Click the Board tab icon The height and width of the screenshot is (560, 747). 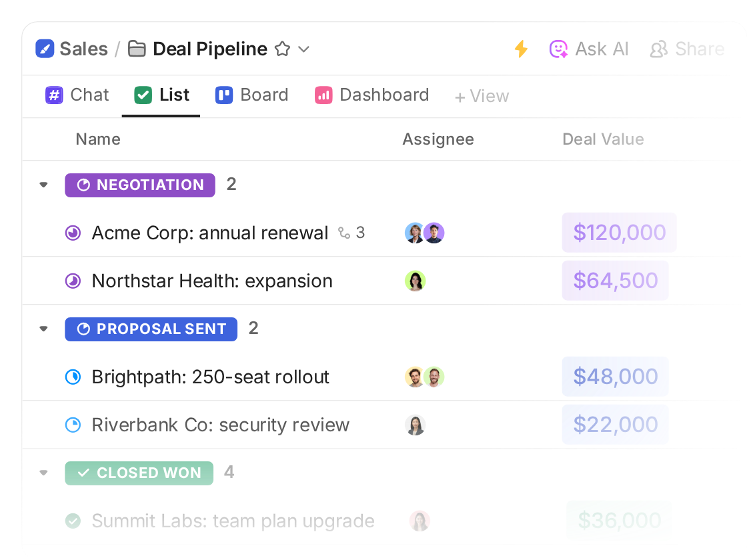[224, 95]
